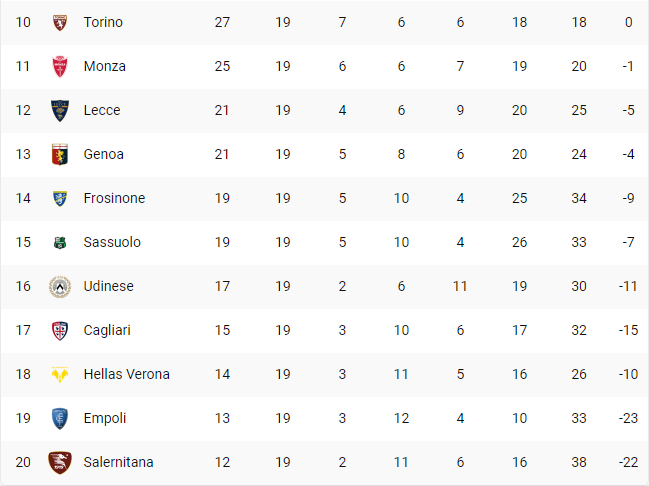This screenshot has height=486, width=649.
Task: Select the Empoli club badge
Action: pos(60,418)
